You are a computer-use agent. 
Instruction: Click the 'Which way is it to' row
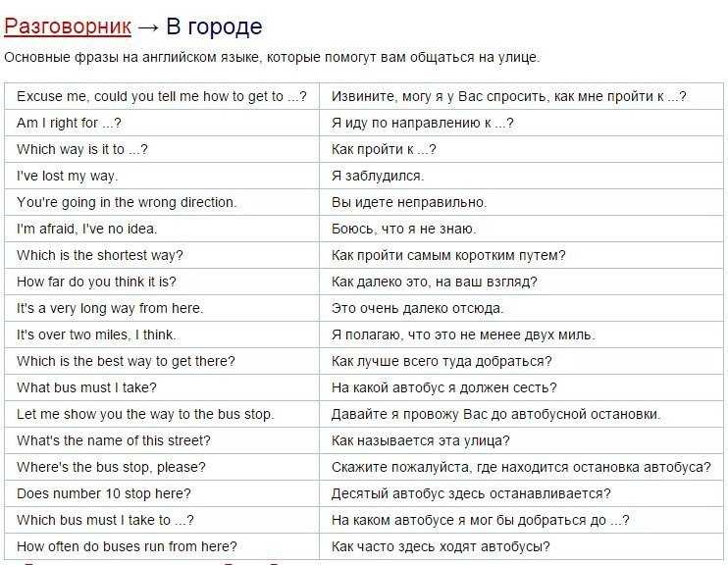click(364, 149)
